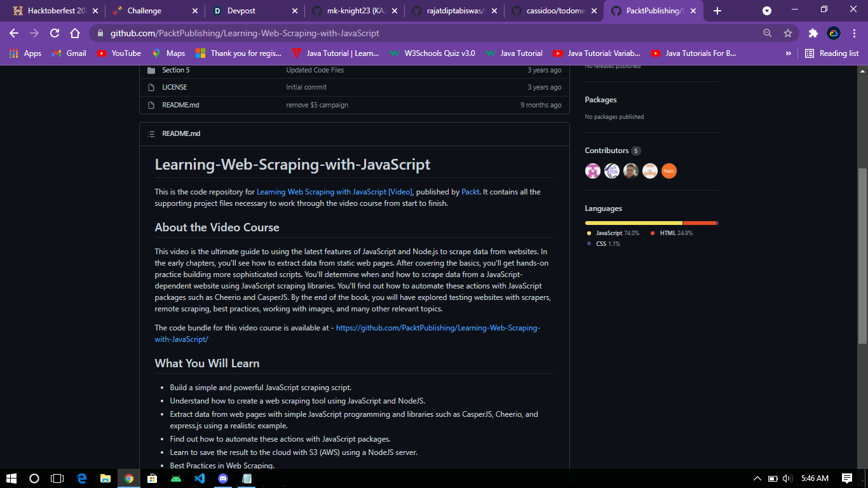The image size is (868, 488).
Task: Click the Packt contributor avatar
Action: click(x=668, y=170)
